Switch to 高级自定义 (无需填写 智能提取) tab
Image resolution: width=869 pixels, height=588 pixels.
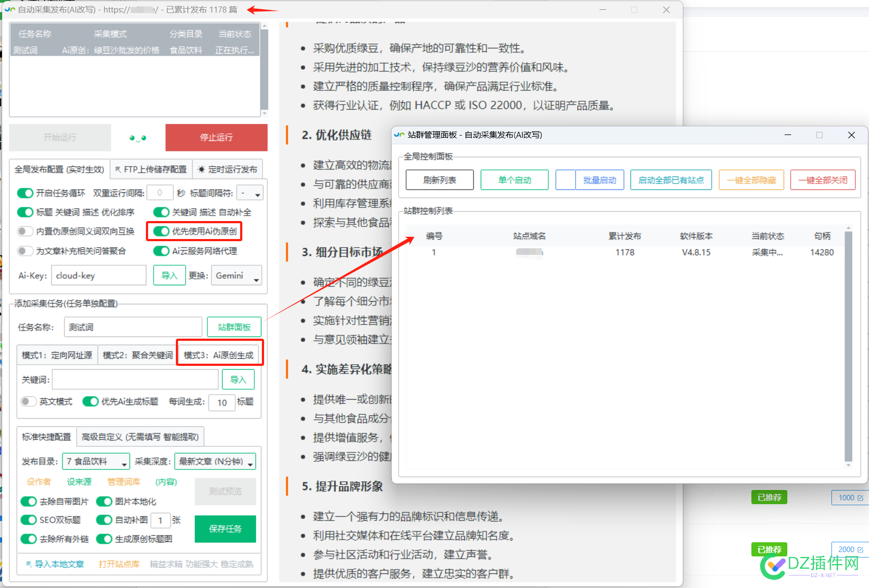pyautogui.click(x=140, y=437)
